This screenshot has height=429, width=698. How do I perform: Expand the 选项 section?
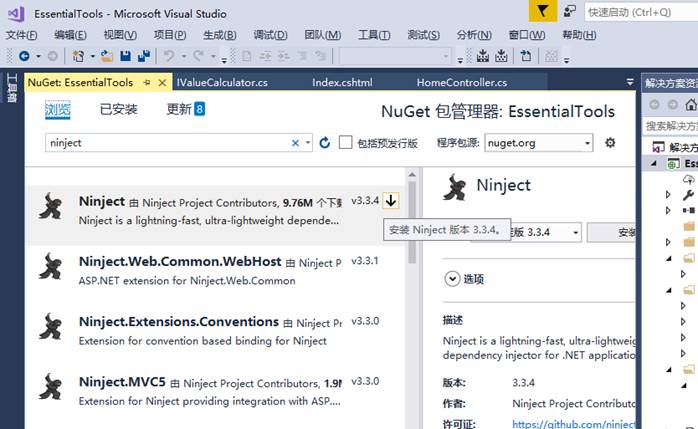(x=452, y=279)
